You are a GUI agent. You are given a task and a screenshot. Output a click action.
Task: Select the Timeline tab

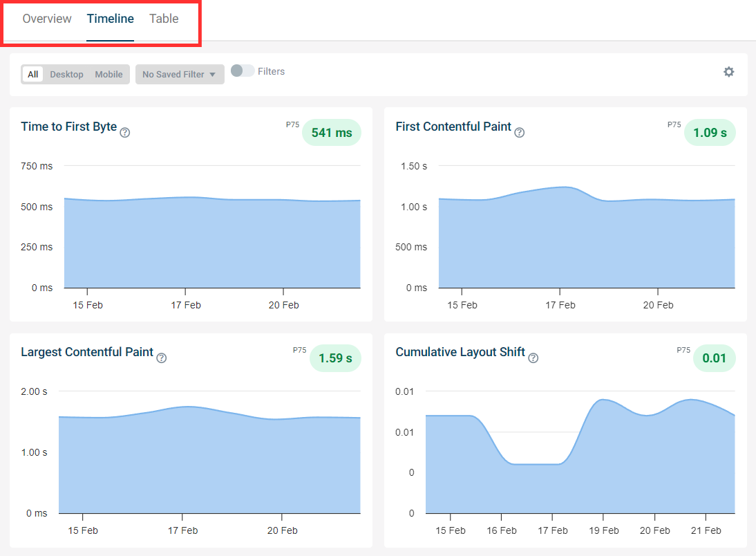click(x=110, y=19)
